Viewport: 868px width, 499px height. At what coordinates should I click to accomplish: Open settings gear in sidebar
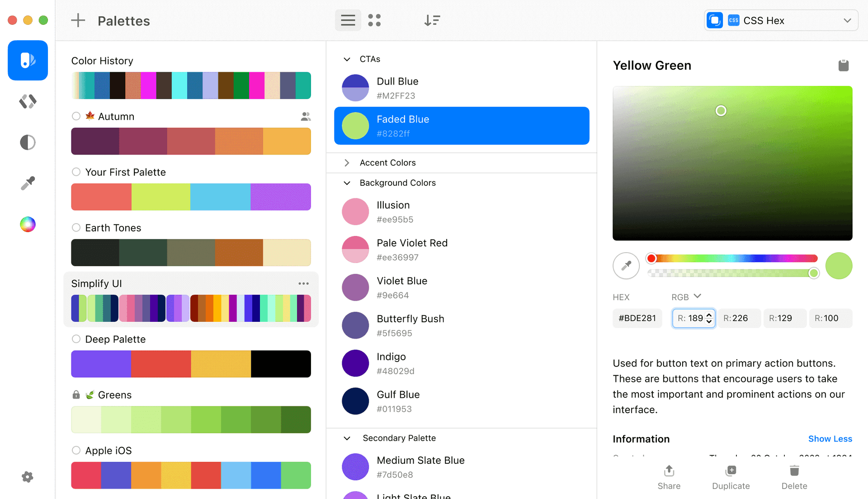pos(28,477)
